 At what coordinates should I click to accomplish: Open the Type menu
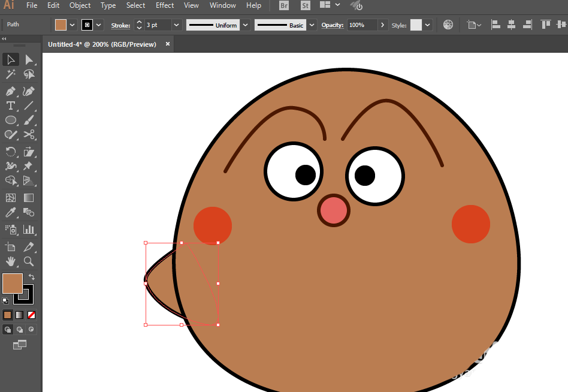pyautogui.click(x=108, y=5)
